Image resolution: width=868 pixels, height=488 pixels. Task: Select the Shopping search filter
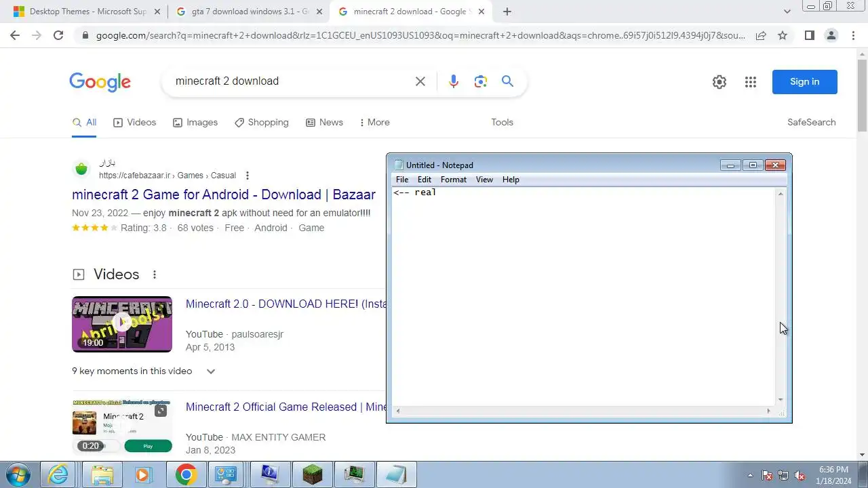tap(262, 123)
